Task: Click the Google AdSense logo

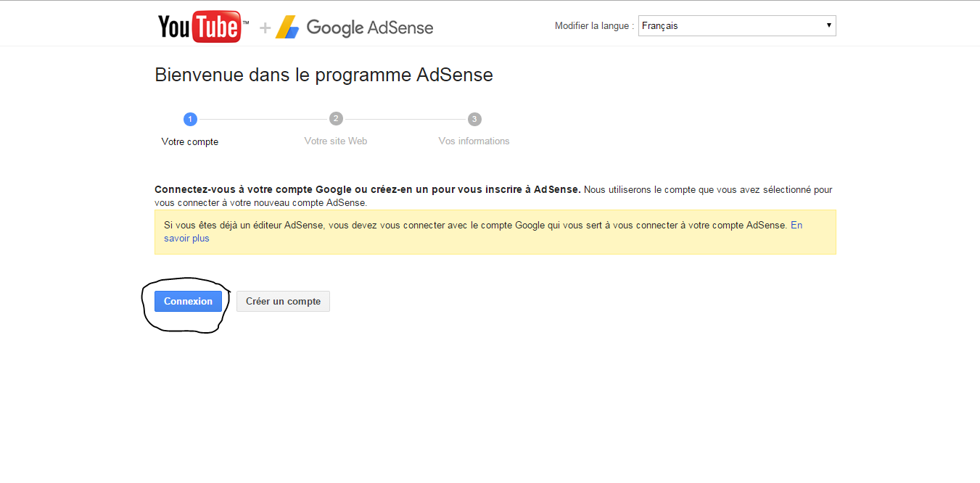Action: 354,28
